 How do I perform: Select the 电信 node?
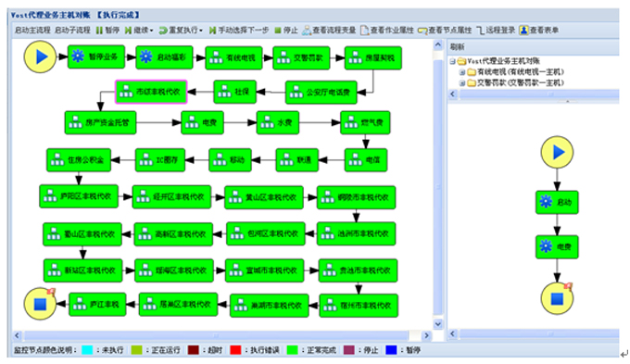366,160
